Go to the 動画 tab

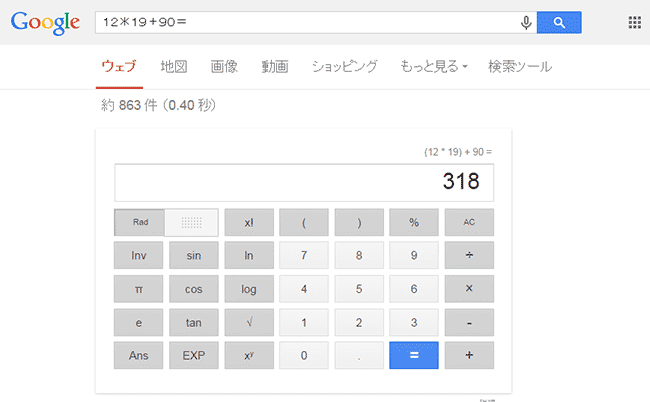tap(275, 66)
